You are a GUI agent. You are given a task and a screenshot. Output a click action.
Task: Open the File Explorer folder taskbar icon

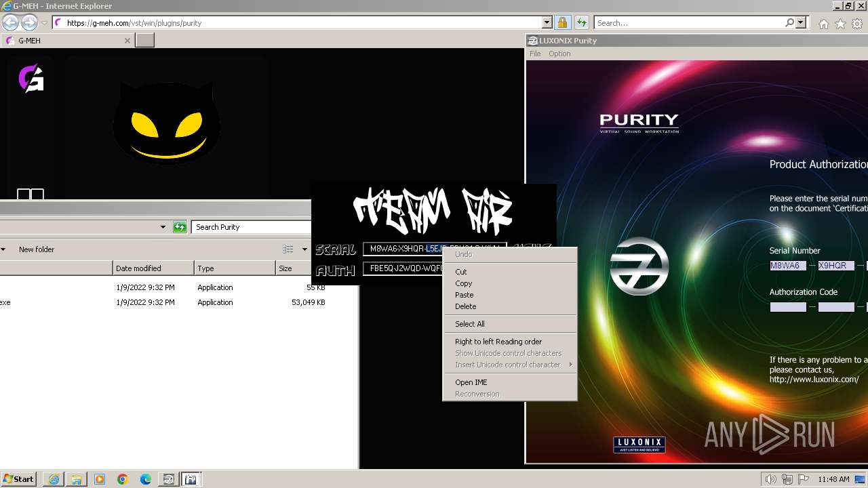click(x=77, y=479)
